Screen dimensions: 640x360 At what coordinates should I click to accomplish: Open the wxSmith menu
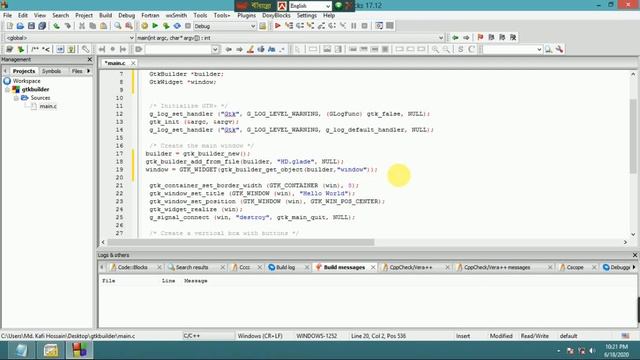click(x=176, y=16)
